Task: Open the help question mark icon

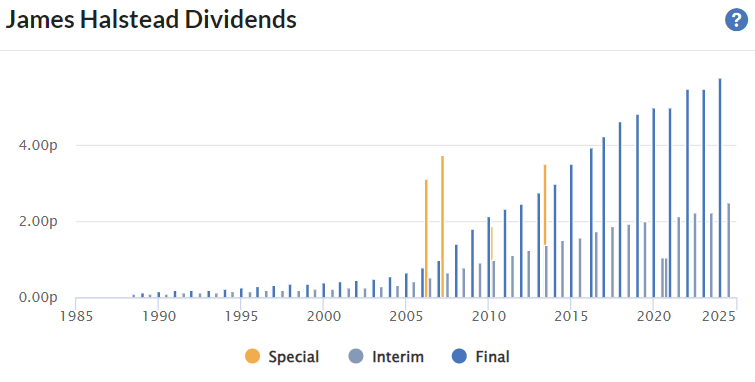Action: click(x=736, y=21)
